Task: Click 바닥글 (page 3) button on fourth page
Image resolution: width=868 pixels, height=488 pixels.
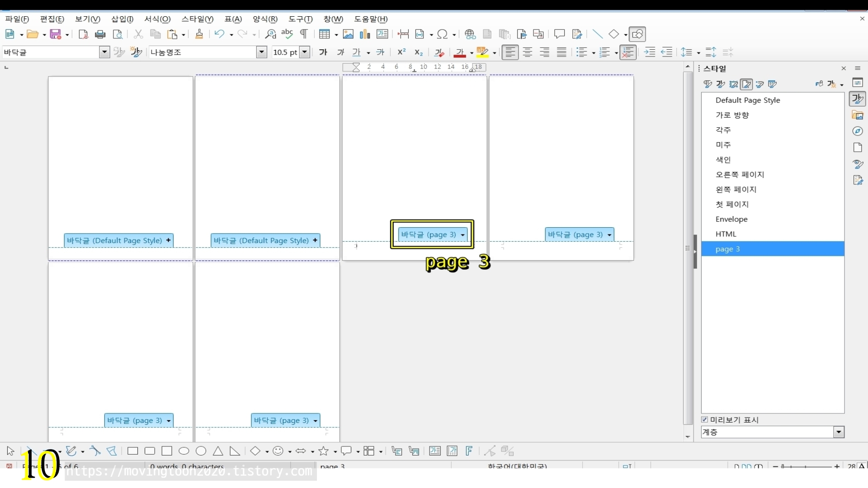Action: (580, 235)
